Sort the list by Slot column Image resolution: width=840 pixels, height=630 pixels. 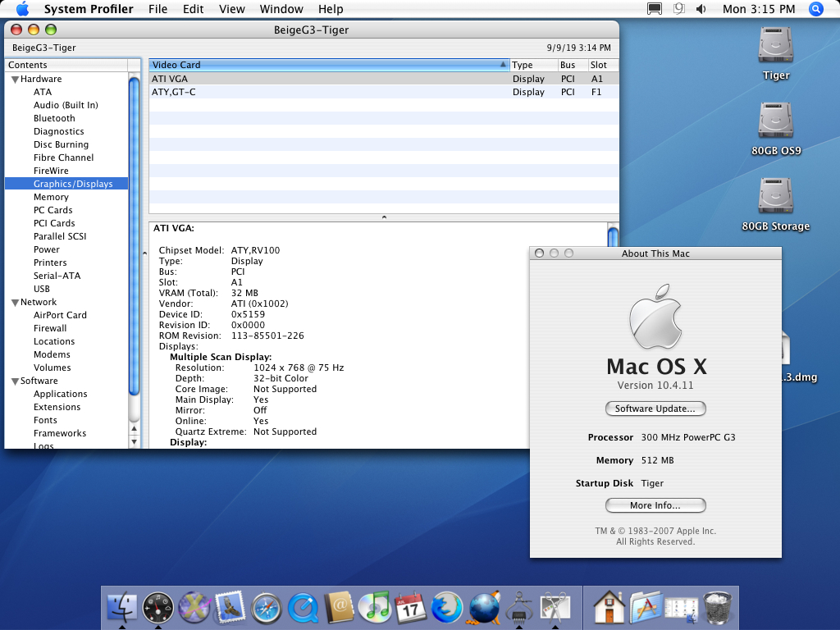click(603, 65)
